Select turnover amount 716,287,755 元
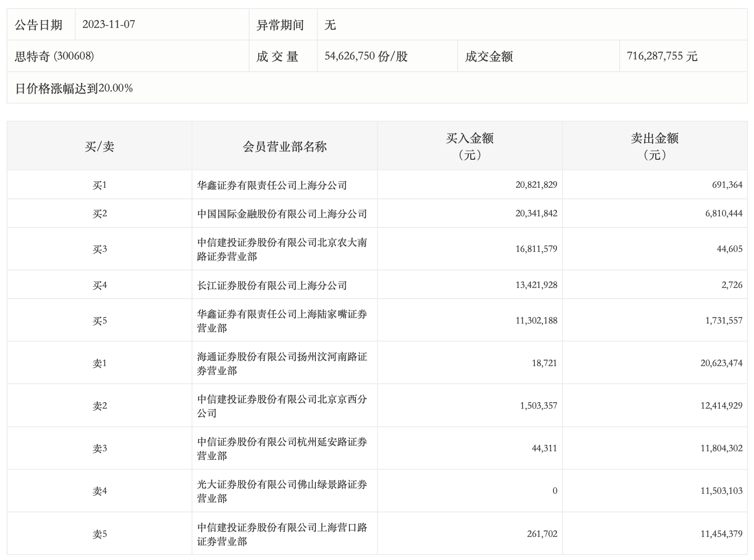754x560 pixels. (x=662, y=56)
